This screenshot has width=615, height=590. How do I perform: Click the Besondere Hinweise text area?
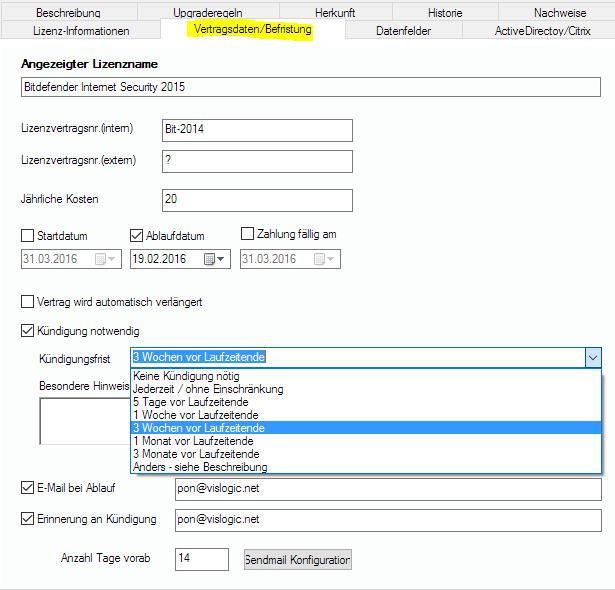(85, 421)
